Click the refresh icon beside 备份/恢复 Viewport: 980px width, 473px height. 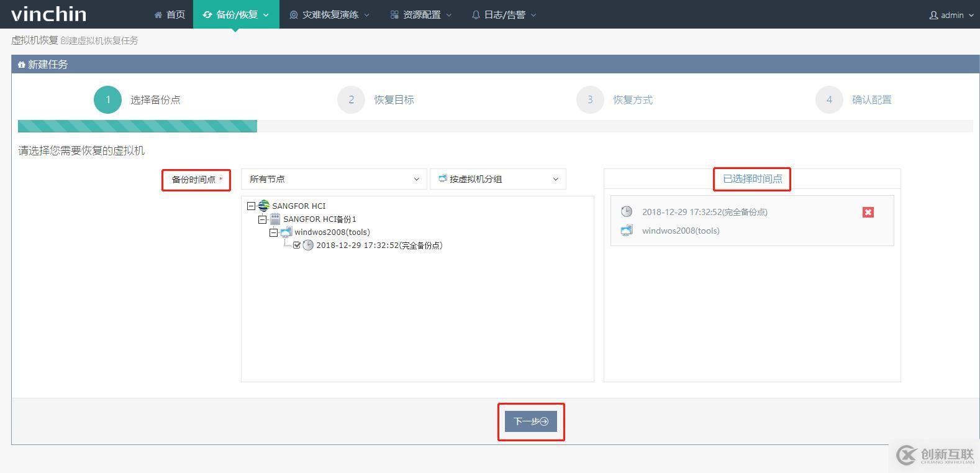(207, 15)
